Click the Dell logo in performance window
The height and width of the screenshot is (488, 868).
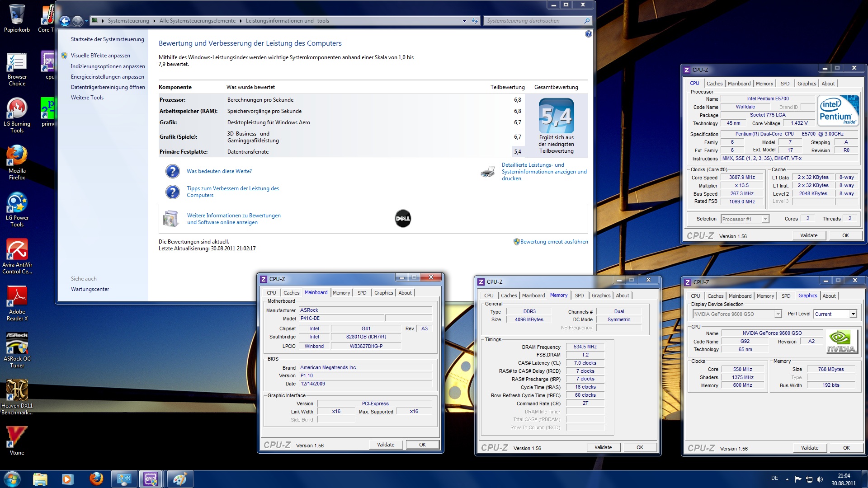click(x=403, y=219)
